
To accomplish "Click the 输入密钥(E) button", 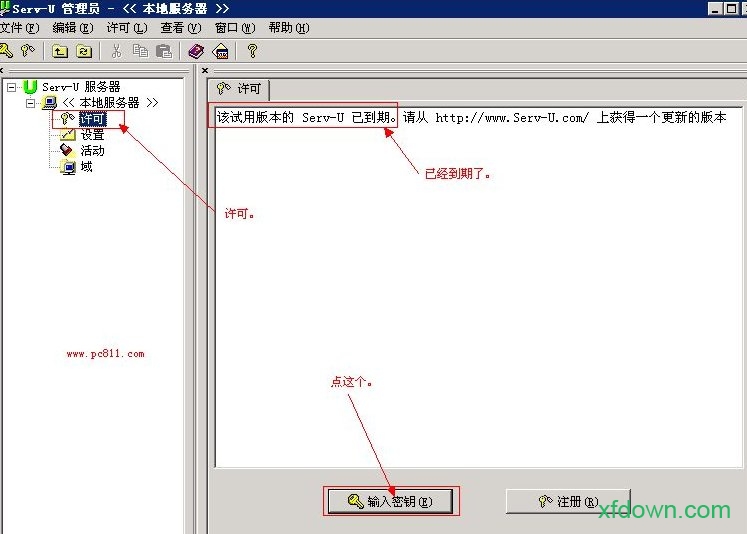I will pyautogui.click(x=390, y=501).
